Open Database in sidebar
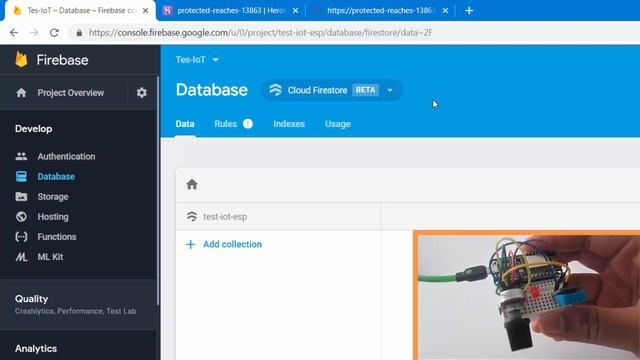The width and height of the screenshot is (640, 360). pos(56,176)
